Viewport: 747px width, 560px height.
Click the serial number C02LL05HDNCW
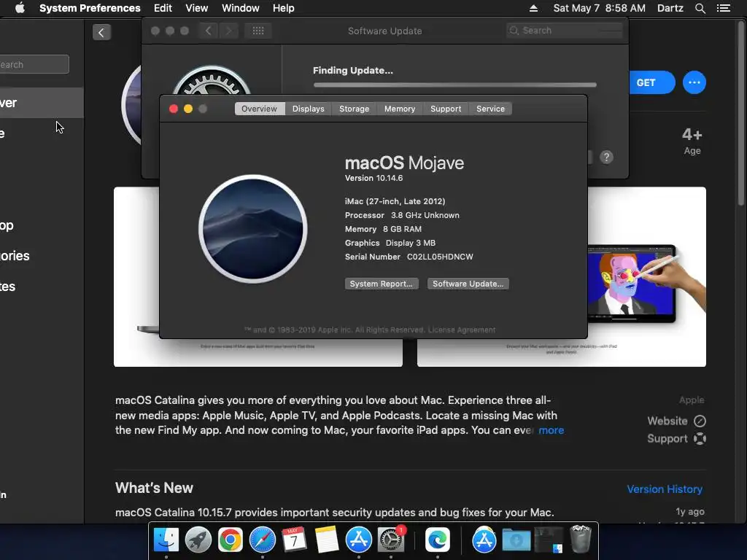pos(440,257)
